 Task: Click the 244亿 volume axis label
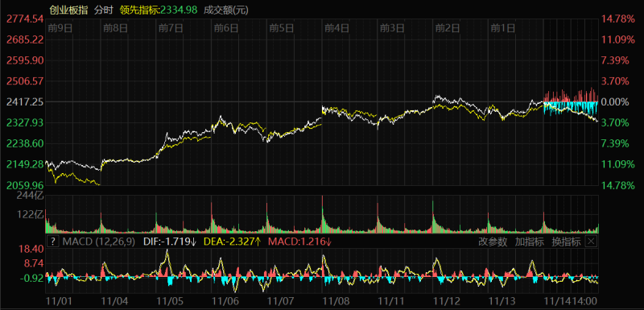pyautogui.click(x=30, y=196)
